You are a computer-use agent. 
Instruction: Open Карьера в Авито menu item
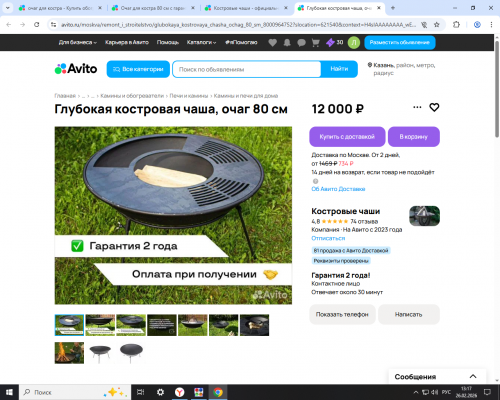click(x=127, y=42)
